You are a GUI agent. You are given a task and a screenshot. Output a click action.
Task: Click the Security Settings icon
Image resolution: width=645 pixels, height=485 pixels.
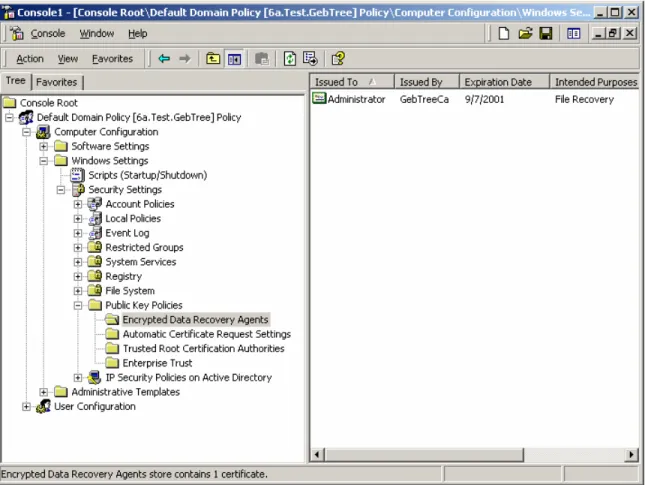click(x=78, y=190)
